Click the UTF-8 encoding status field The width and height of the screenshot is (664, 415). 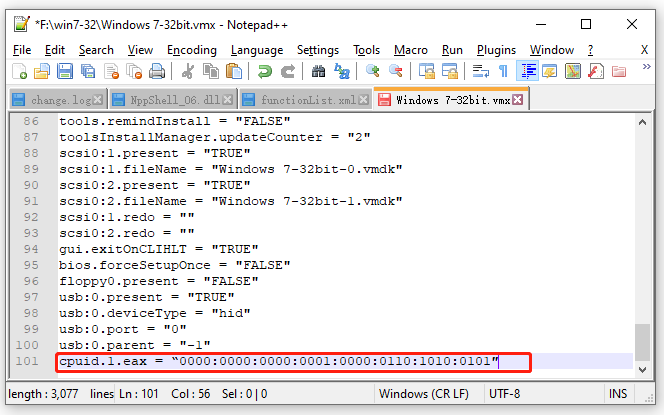(x=504, y=394)
